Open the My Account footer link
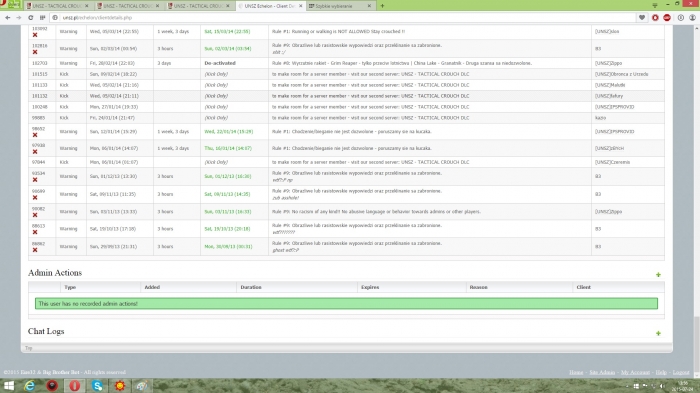The image size is (700, 393). tap(635, 372)
